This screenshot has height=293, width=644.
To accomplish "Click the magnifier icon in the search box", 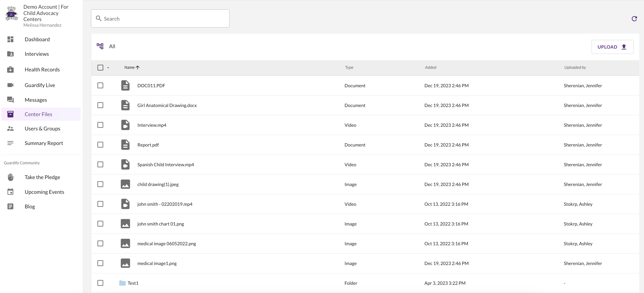I will pos(99,18).
